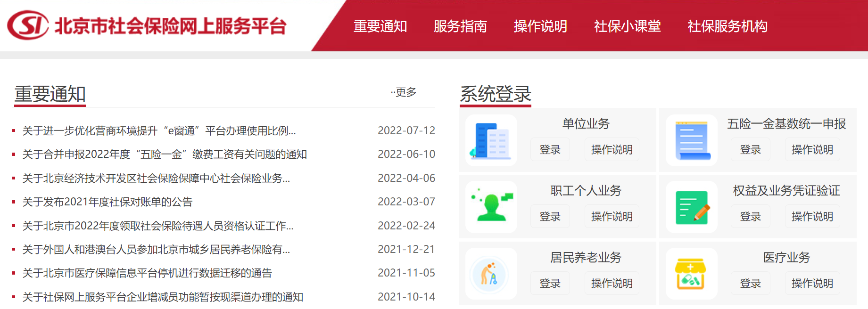
Task: Open the 服务指南 navigation menu item
Action: [460, 26]
